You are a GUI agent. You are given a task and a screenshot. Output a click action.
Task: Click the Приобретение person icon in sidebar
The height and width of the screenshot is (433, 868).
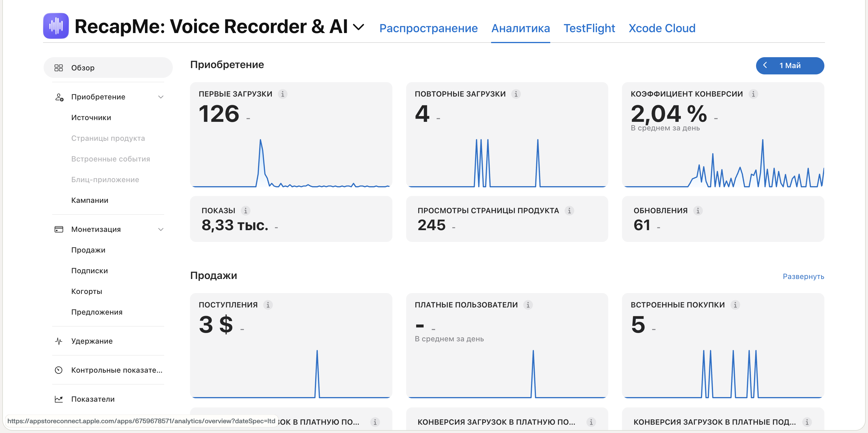59,97
